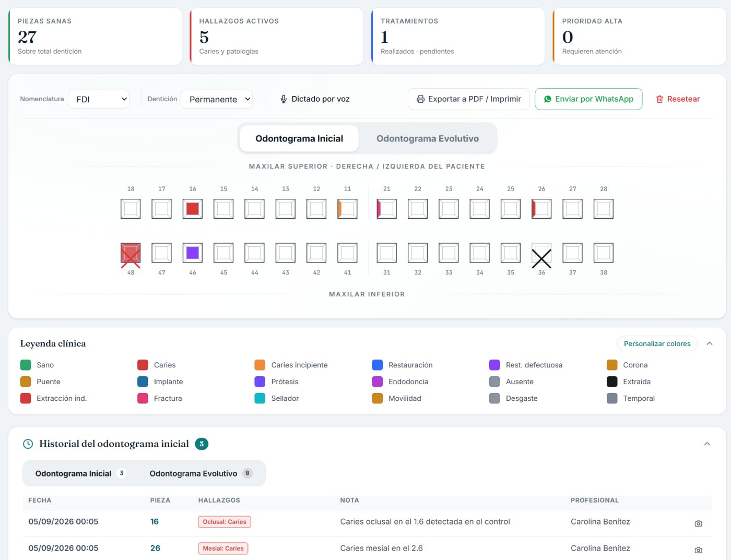Click the clock icon beside Historial heading
The image size is (731, 560).
pyautogui.click(x=28, y=444)
